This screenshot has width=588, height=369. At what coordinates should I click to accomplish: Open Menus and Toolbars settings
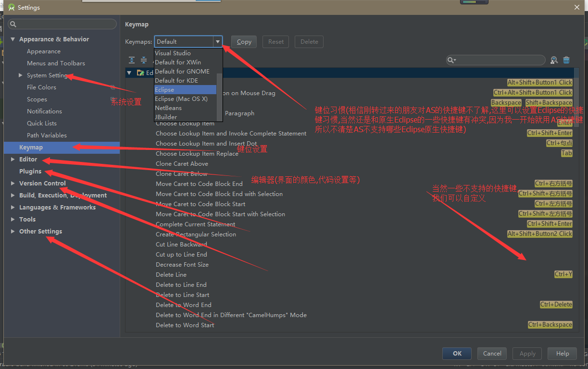[56, 63]
